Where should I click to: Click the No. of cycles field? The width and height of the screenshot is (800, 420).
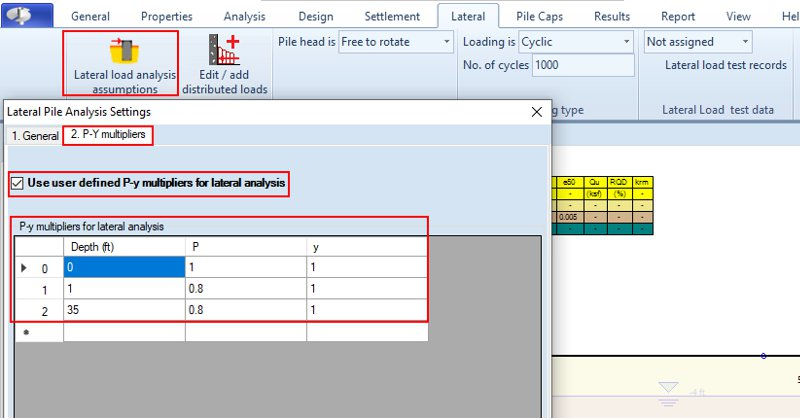(583, 65)
